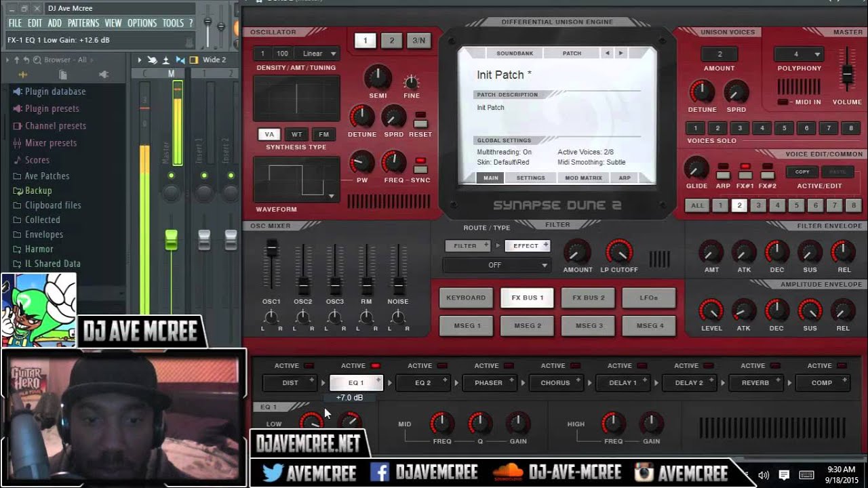Open the OPTIONS menu
Viewport: 868px width, 488px height.
[142, 22]
